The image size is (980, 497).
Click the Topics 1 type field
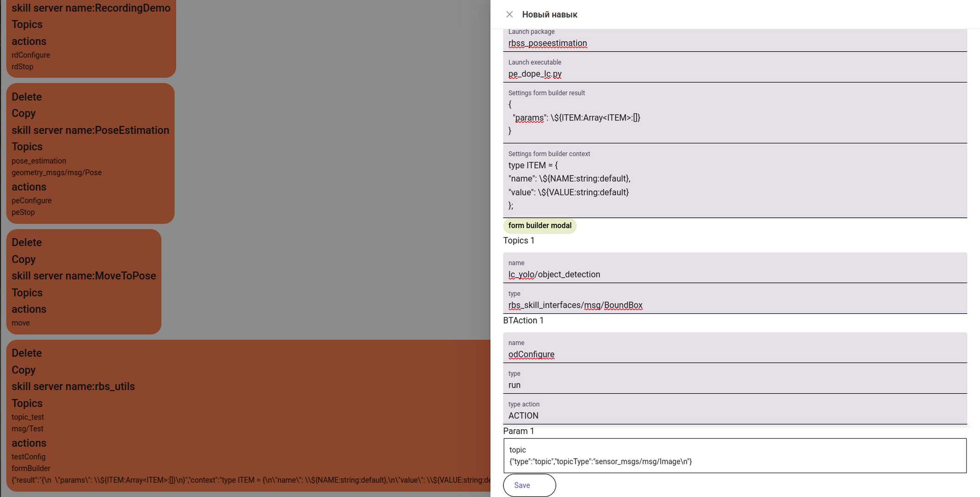[x=734, y=305]
